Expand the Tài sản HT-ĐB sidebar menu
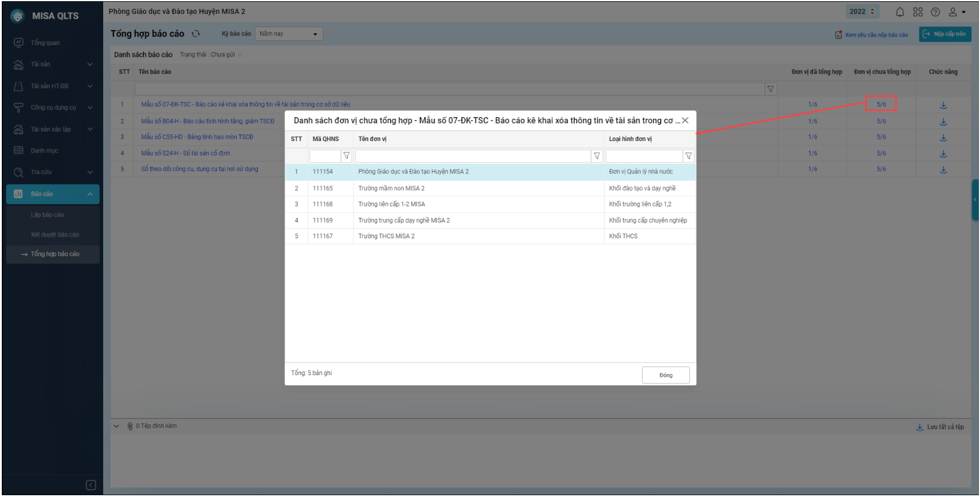 pos(90,86)
